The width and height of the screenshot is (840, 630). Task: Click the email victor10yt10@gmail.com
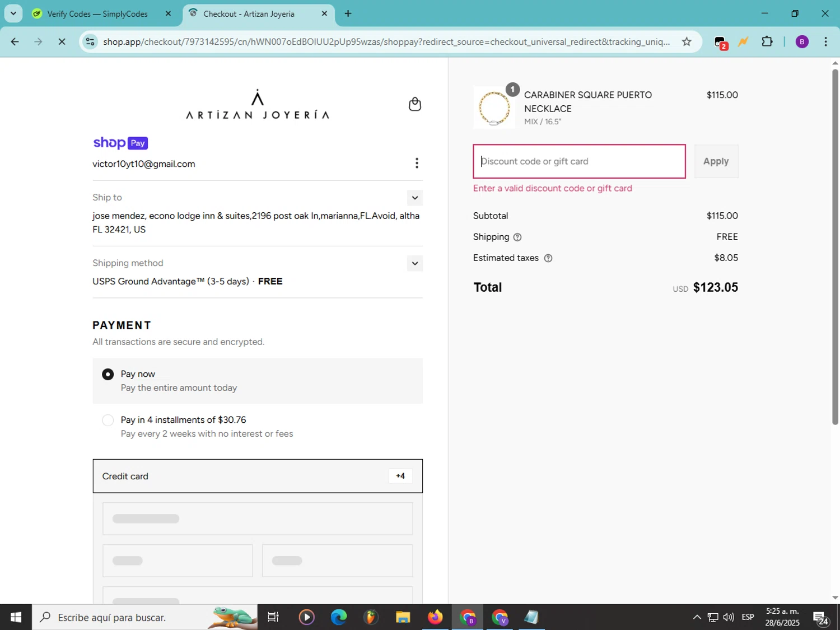pos(144,164)
